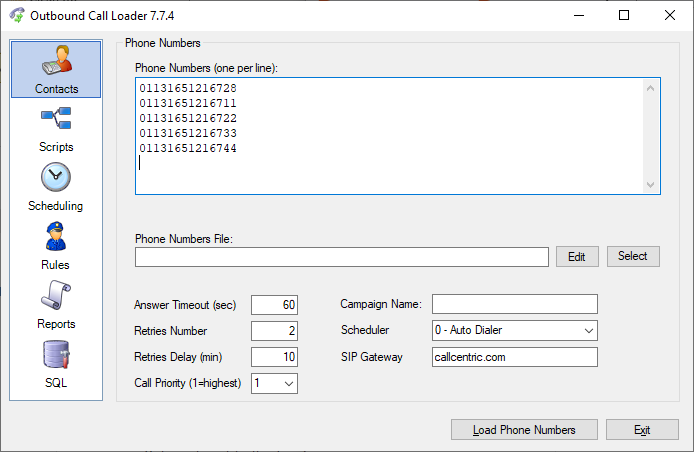Open the Scripts section icon
The width and height of the screenshot is (694, 452).
pyautogui.click(x=56, y=121)
